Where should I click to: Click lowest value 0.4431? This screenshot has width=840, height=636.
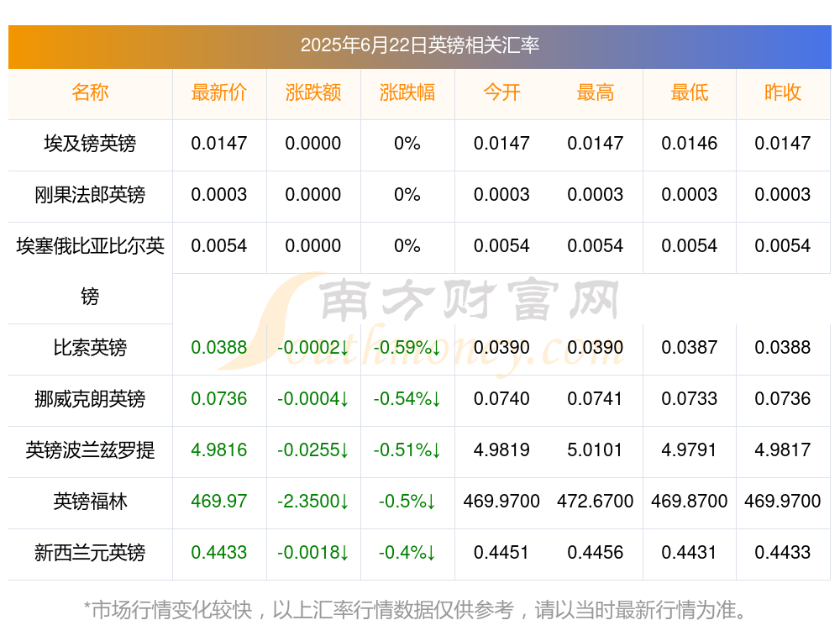(x=690, y=553)
